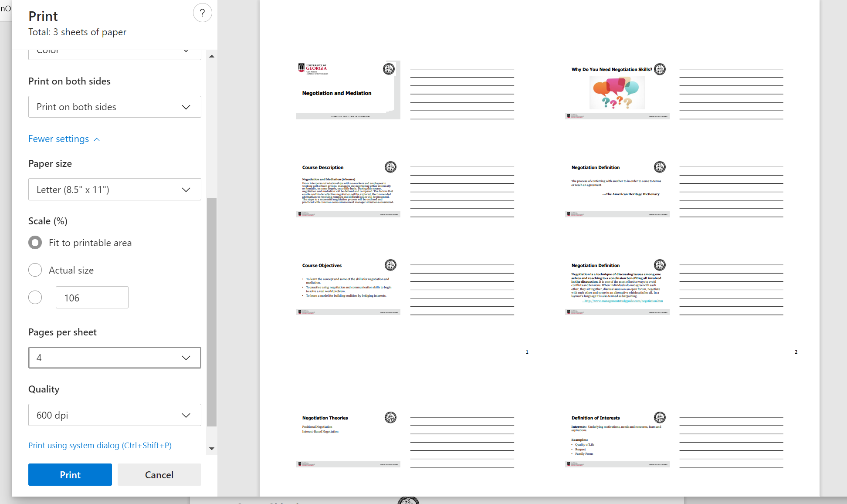This screenshot has width=847, height=504.
Task: Click the Cancel button
Action: coord(159,475)
